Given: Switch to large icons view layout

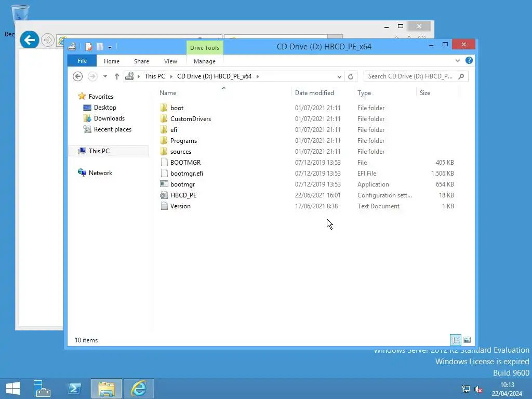Looking at the screenshot, I should [x=467, y=340].
